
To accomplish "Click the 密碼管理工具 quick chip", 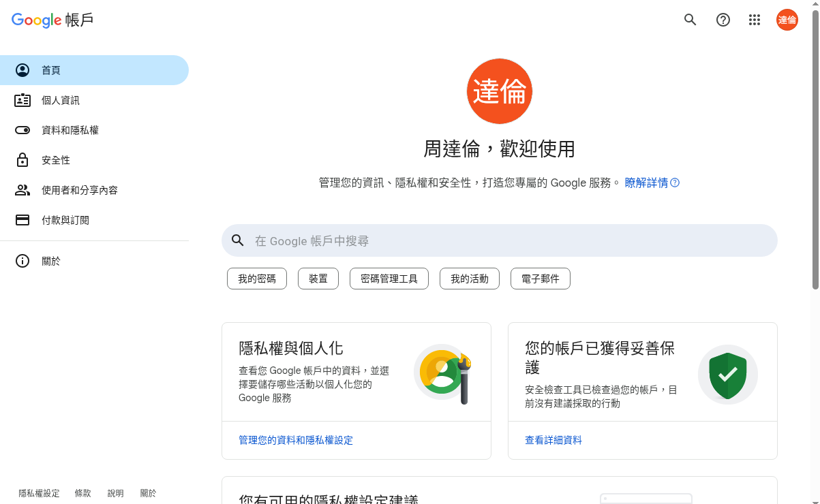I will tap(389, 279).
